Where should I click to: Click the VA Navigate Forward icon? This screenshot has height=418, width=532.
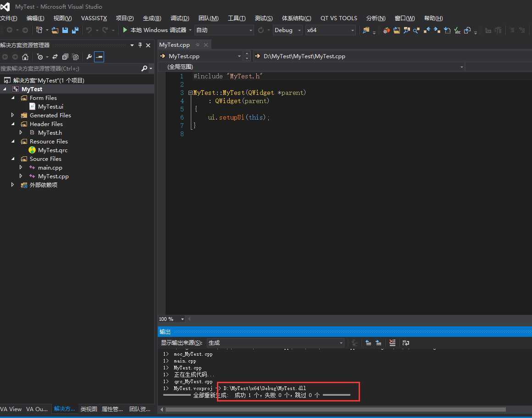pyautogui.click(x=437, y=30)
